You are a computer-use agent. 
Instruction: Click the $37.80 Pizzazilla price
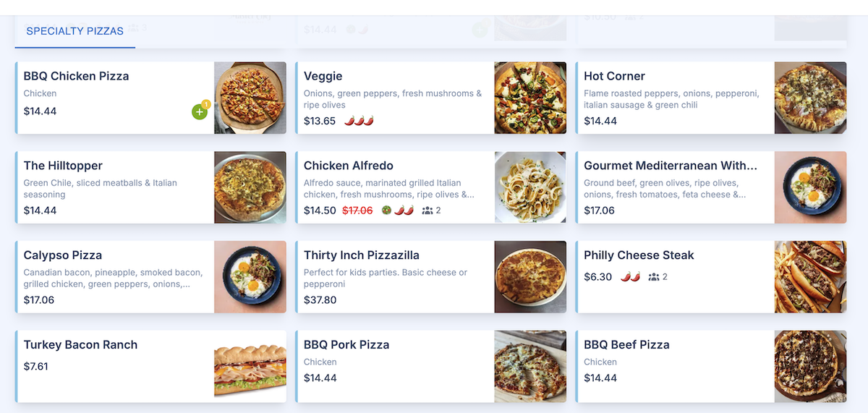tap(320, 300)
